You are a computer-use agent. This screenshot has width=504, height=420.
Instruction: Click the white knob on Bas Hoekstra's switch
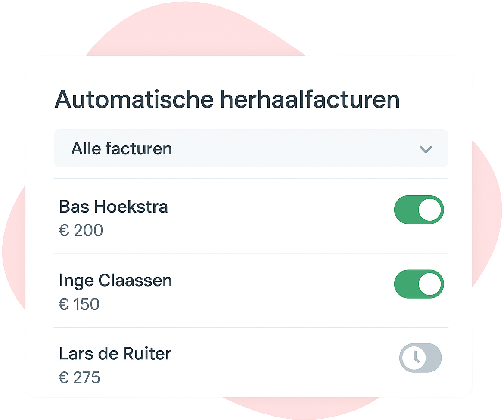[430, 210]
